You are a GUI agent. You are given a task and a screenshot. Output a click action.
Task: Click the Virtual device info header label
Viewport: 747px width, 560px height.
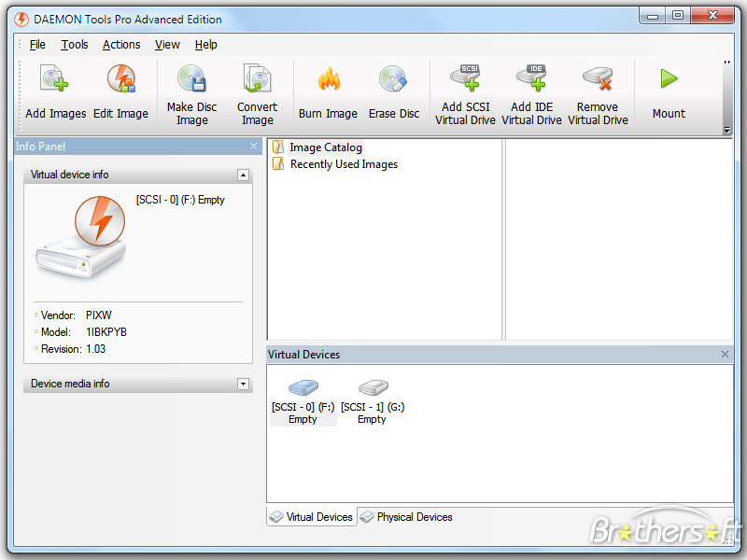coord(69,175)
